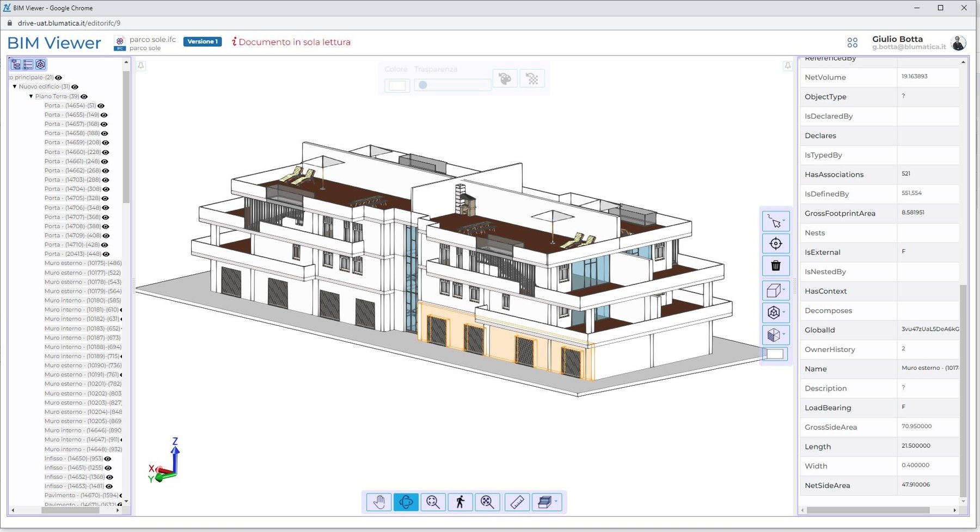Activate the zoom extents tool
The image size is (980, 532).
point(487,502)
